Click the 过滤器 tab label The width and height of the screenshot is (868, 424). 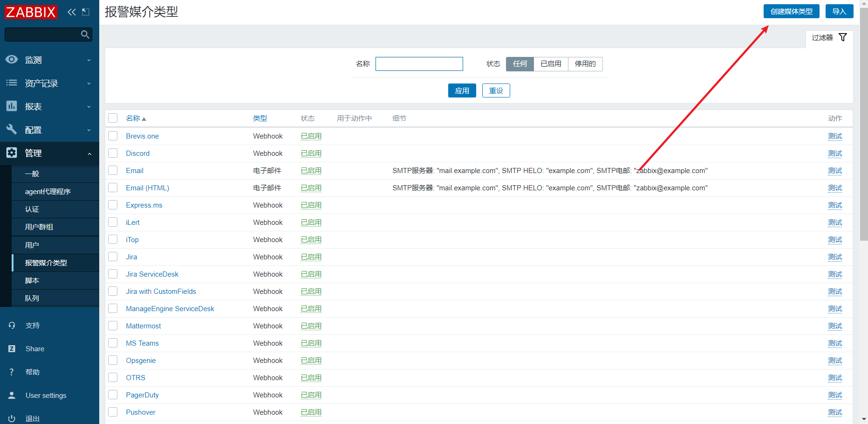point(822,38)
